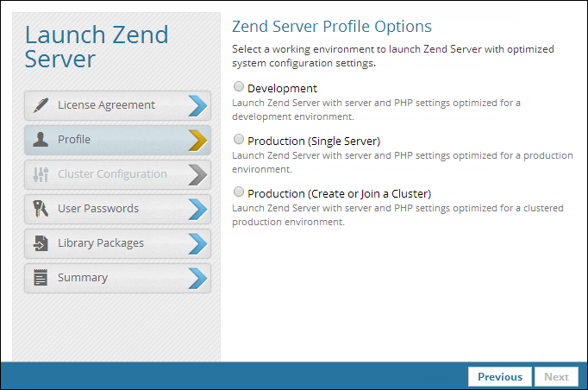Viewport: 588px width, 390px height.
Task: Click the blue arrow on User Passwords
Action: [x=197, y=209]
